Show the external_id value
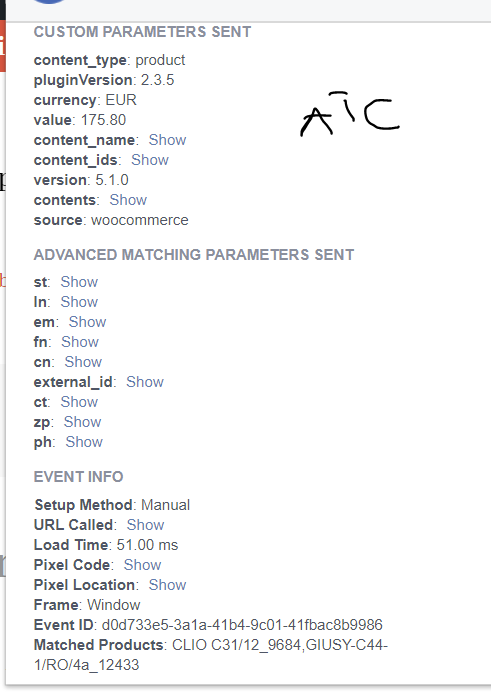 click(x=145, y=382)
